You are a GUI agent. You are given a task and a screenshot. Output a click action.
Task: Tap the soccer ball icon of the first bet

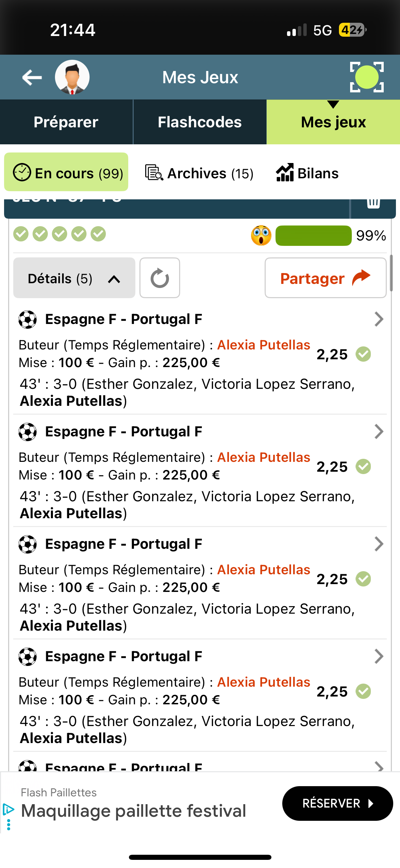pos(27,319)
